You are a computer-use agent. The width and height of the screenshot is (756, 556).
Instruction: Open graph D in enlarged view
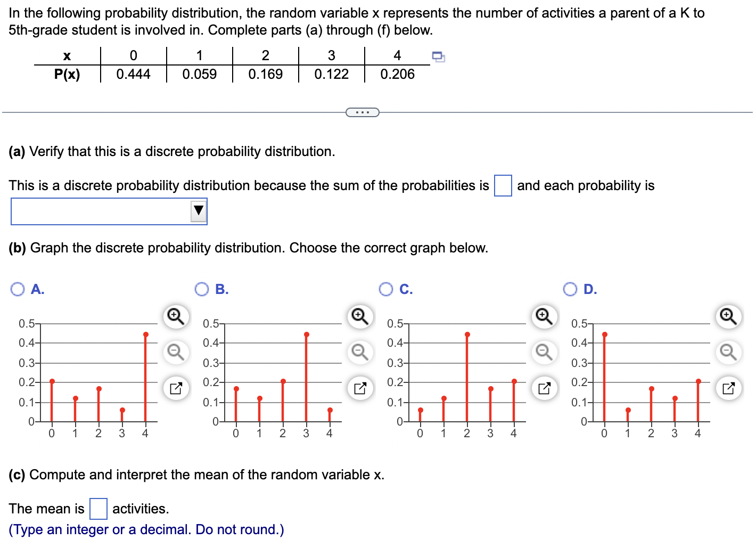pyautogui.click(x=727, y=388)
